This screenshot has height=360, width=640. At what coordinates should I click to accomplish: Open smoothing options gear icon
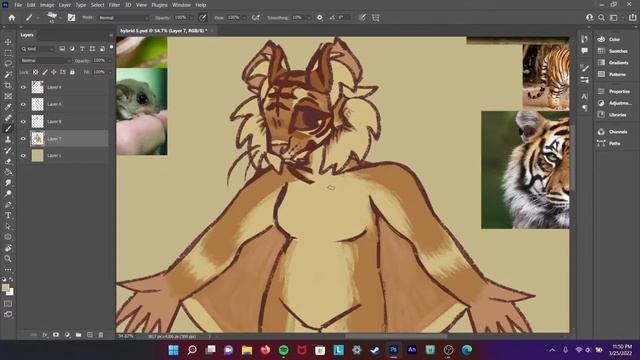pos(320,18)
